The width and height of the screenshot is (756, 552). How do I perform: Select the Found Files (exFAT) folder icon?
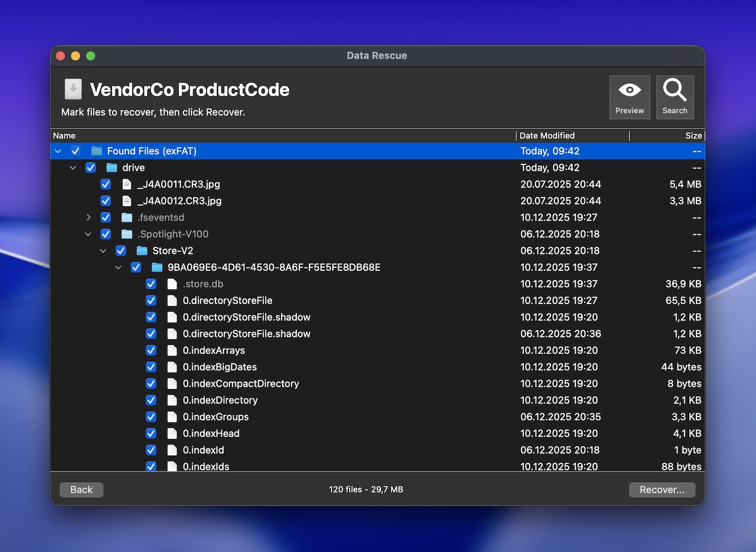[x=97, y=151]
